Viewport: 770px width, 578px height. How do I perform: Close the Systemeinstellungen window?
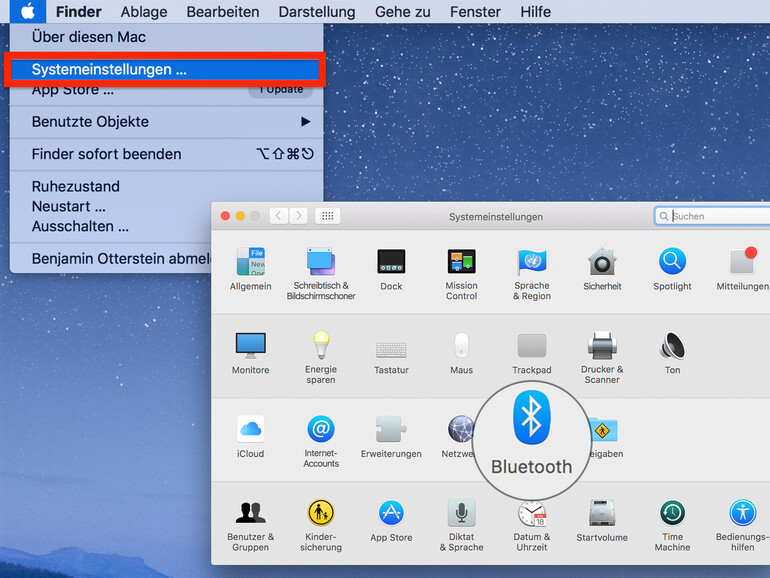click(x=225, y=216)
